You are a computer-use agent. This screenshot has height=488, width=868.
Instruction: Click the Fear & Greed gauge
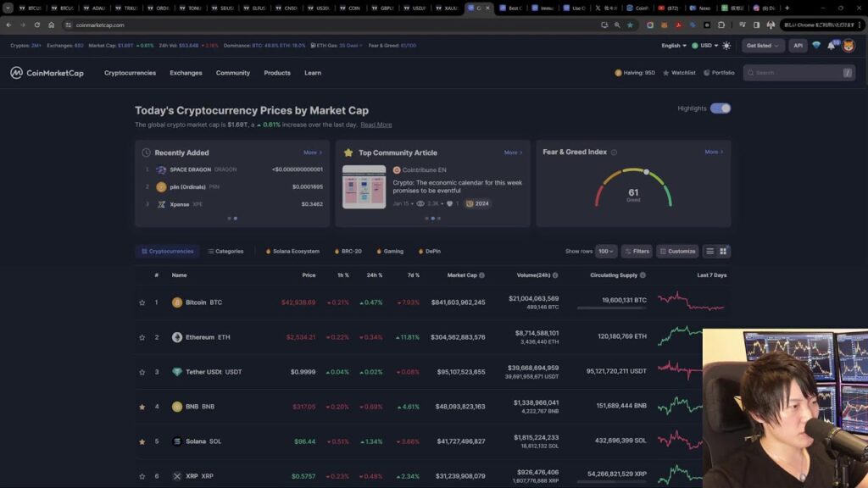pyautogui.click(x=633, y=188)
